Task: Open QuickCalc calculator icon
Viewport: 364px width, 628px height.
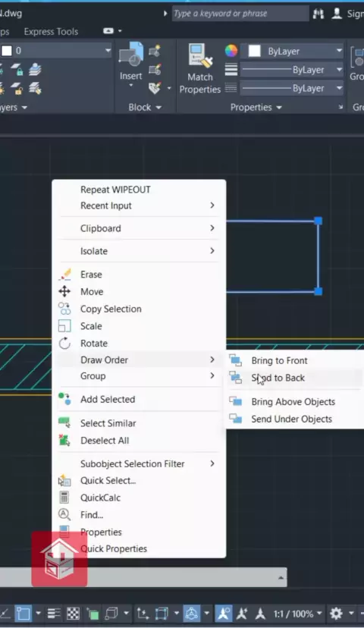Action: pos(64,498)
